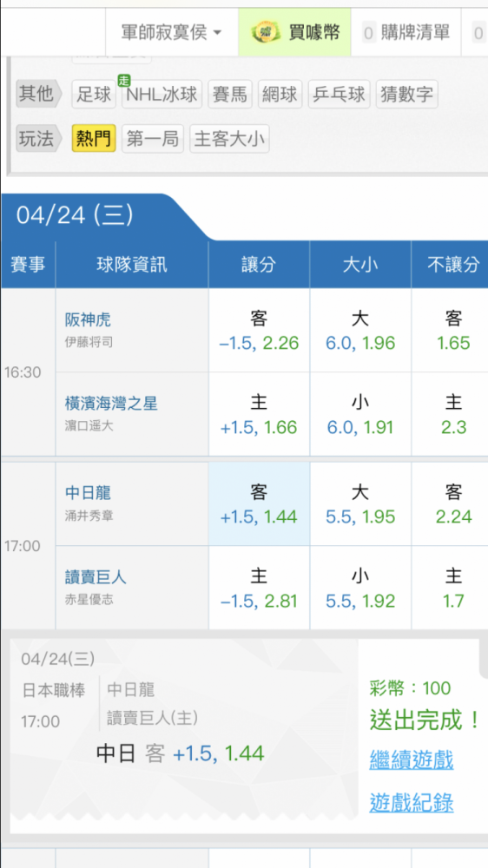
Task: Select 乒乓球 category
Action: tap(339, 95)
